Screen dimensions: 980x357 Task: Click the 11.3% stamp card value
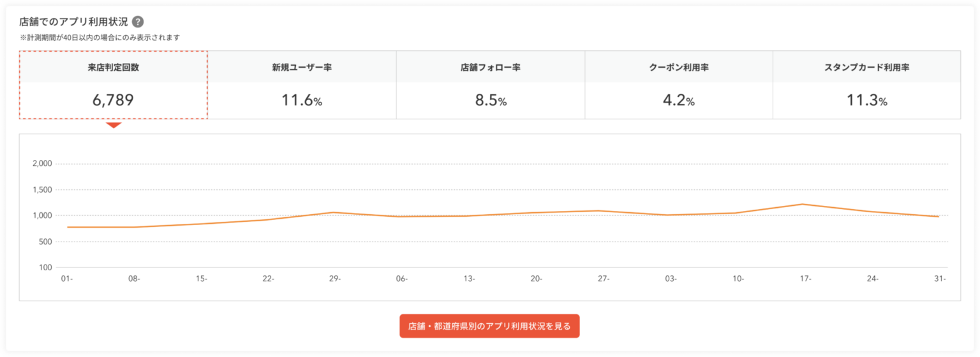coord(866,100)
